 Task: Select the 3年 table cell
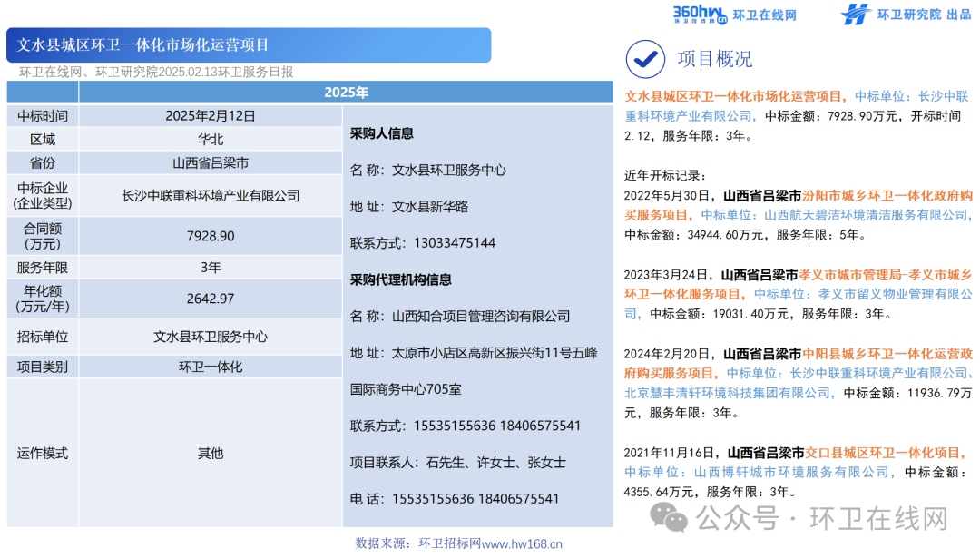210,268
